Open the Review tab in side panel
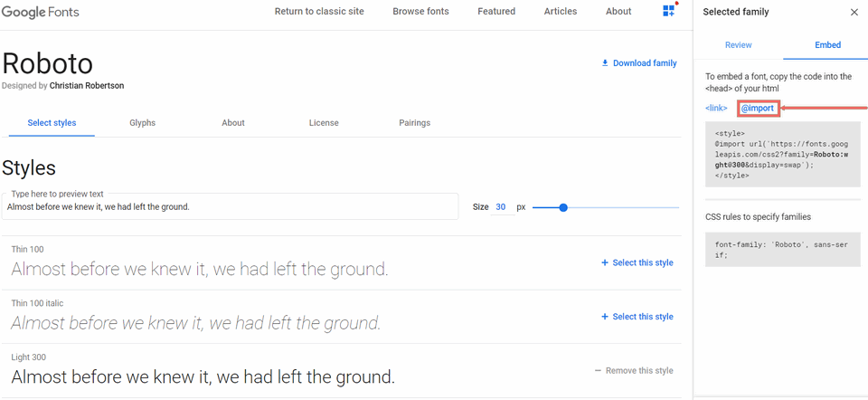 [739, 45]
